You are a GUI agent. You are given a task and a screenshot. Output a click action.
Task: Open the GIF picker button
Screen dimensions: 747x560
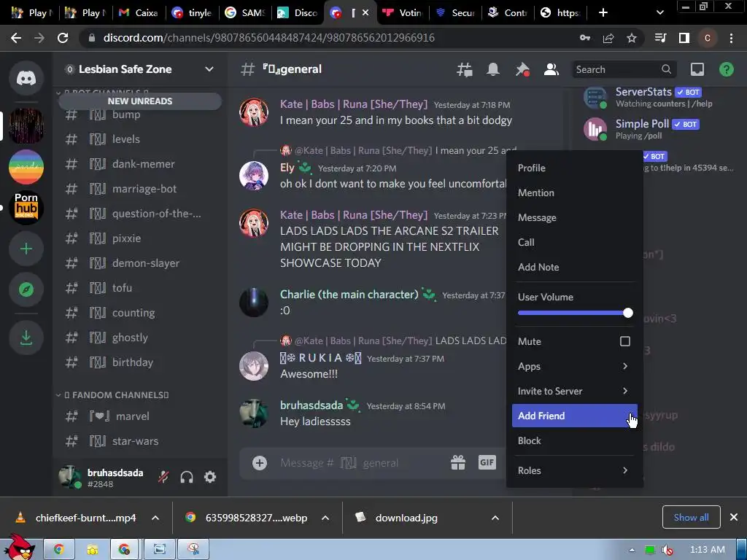(x=487, y=462)
